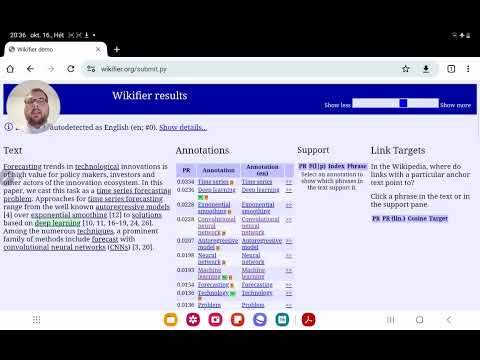
Task: Open Forecasting in Annotation (en) column
Action: [x=257, y=285]
